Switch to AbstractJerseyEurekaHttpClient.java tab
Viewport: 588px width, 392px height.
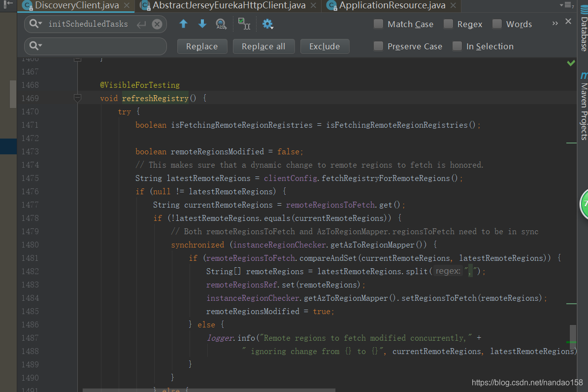point(229,5)
